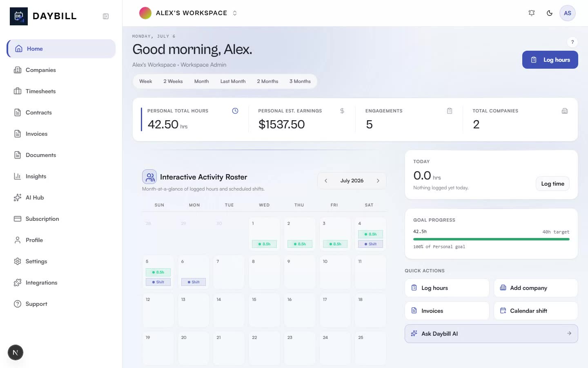The width and height of the screenshot is (588, 368).
Task: Select the 3 Months range tab
Action: 300,81
